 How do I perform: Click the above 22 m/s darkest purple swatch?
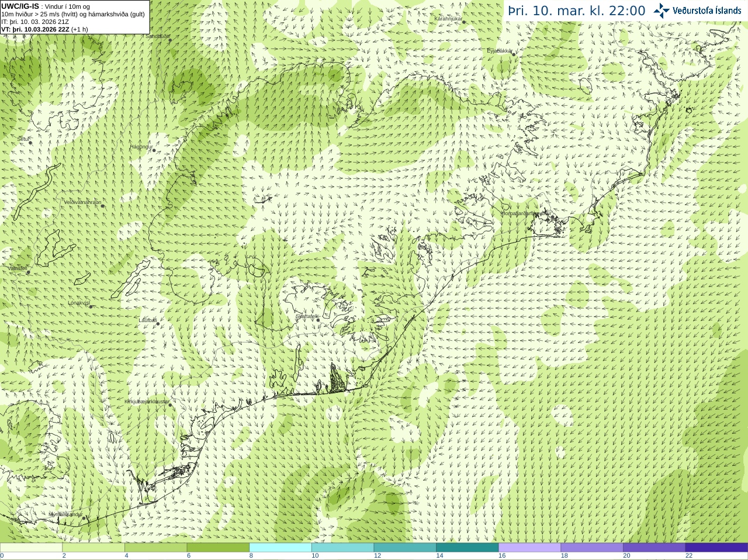(x=716, y=548)
